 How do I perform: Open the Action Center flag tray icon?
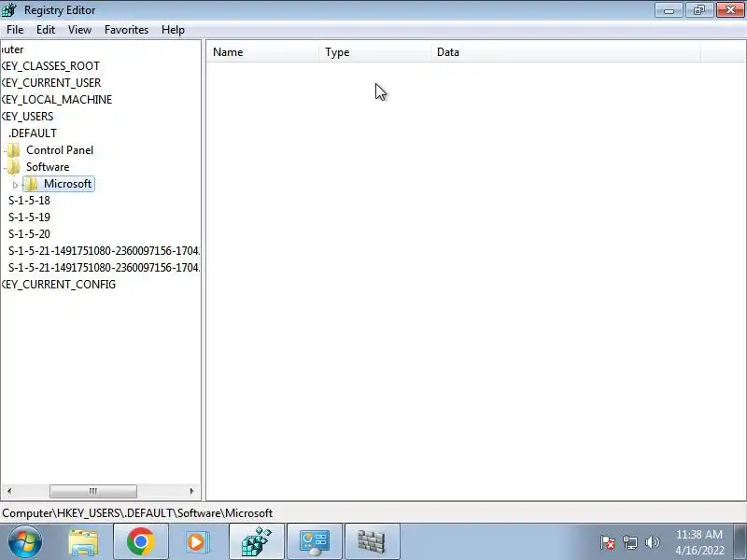tap(608, 542)
